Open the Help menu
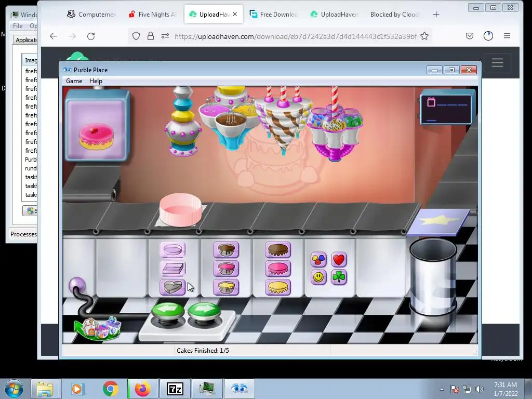The image size is (532, 399). tap(96, 81)
